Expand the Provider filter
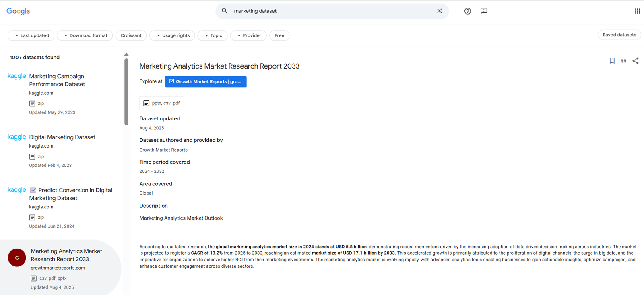The width and height of the screenshot is (644, 295). [248, 35]
